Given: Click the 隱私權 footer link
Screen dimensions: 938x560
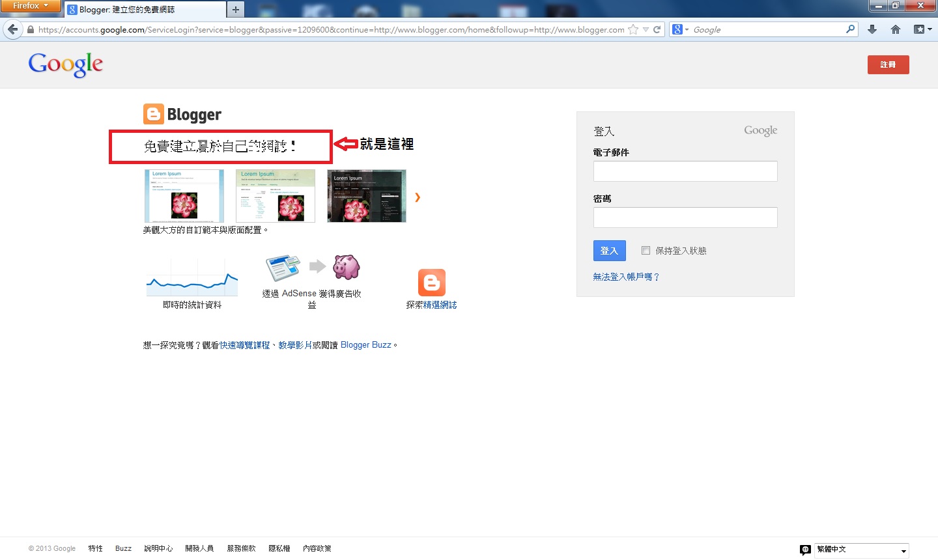Looking at the screenshot, I should click(x=279, y=548).
